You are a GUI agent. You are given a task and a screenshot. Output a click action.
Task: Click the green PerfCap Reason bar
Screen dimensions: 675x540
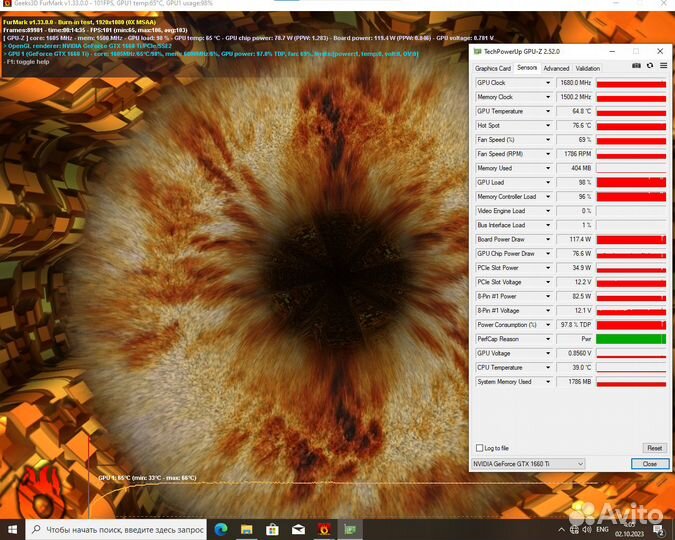point(631,339)
